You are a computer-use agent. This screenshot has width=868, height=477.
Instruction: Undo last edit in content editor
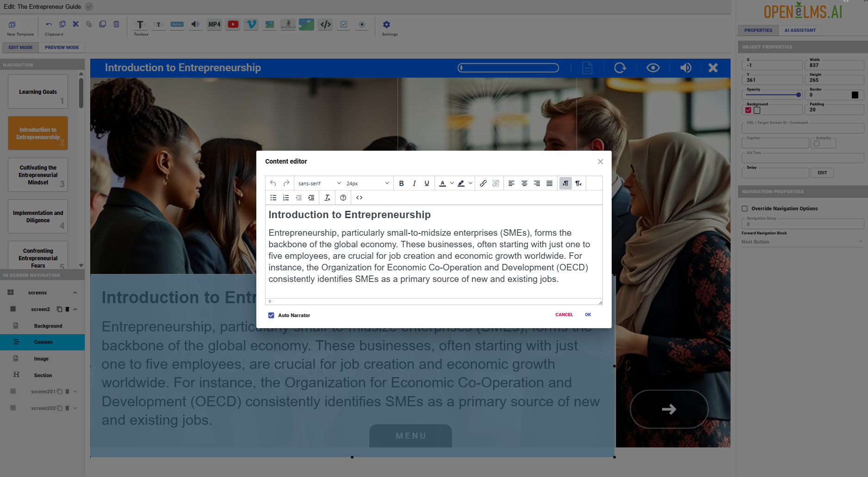(273, 183)
